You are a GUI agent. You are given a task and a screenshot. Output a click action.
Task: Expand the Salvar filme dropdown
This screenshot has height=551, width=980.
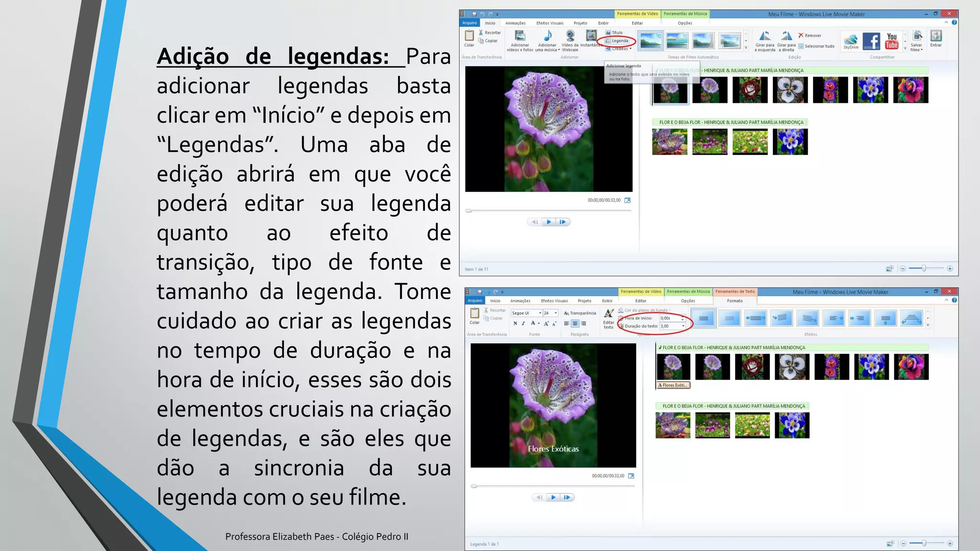pyautogui.click(x=922, y=50)
